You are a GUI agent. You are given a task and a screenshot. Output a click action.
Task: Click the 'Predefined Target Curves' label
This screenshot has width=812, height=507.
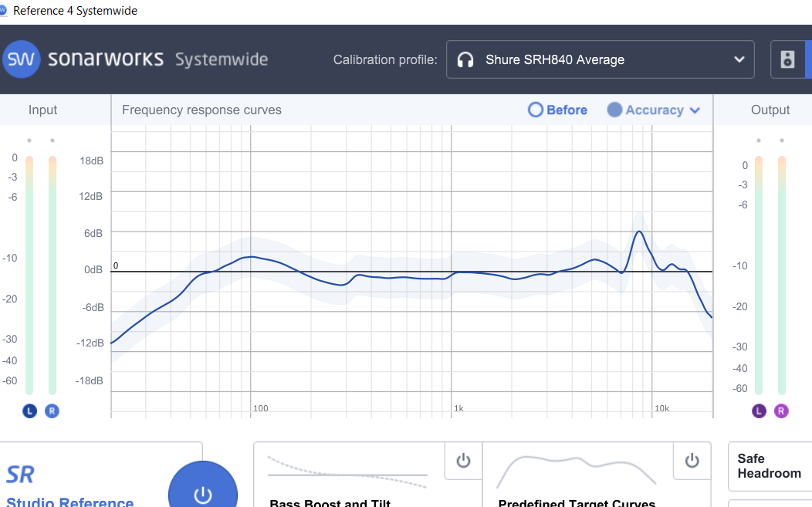click(577, 502)
